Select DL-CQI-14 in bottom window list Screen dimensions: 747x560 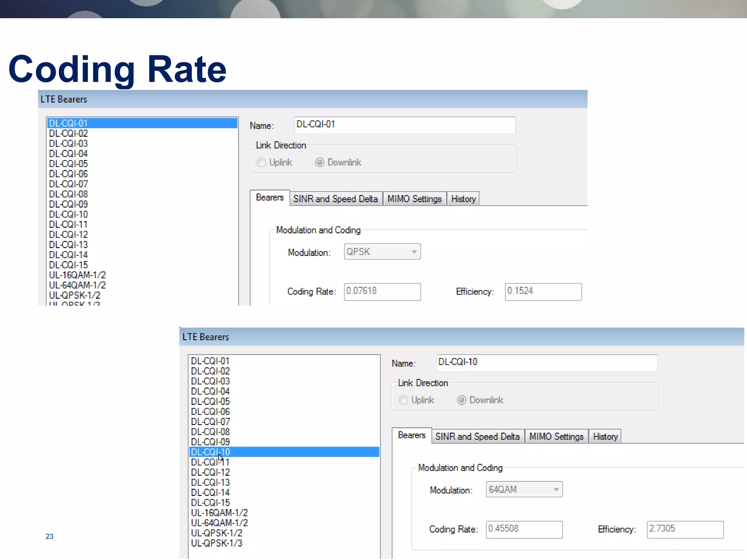(285, 493)
